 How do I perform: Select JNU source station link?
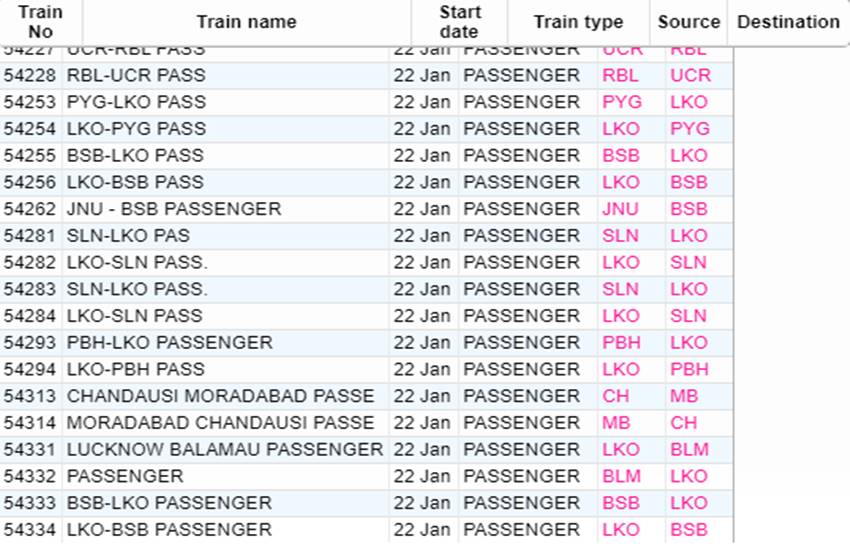621,209
